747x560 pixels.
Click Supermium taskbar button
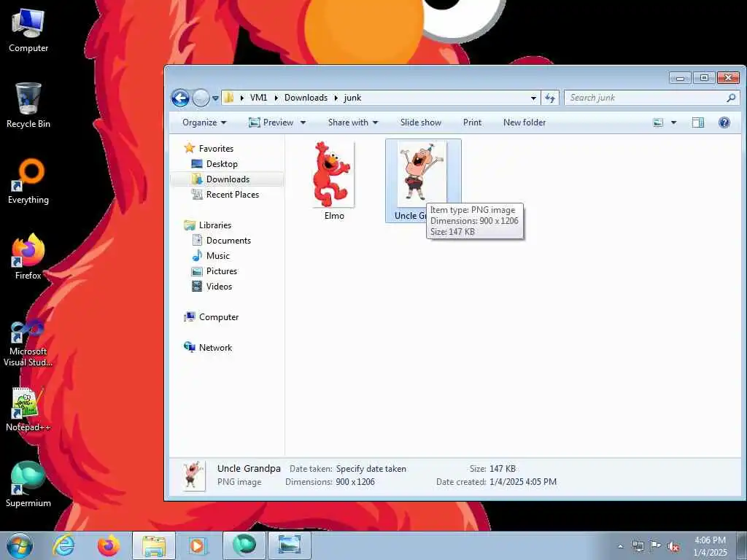click(x=244, y=545)
